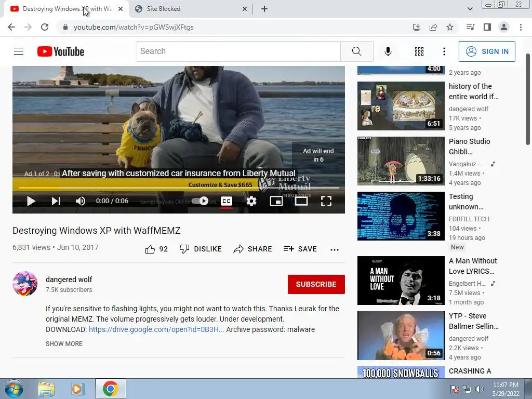Viewport: 532px width, 399px height.
Task: Go back to the previous page
Action: [11, 27]
